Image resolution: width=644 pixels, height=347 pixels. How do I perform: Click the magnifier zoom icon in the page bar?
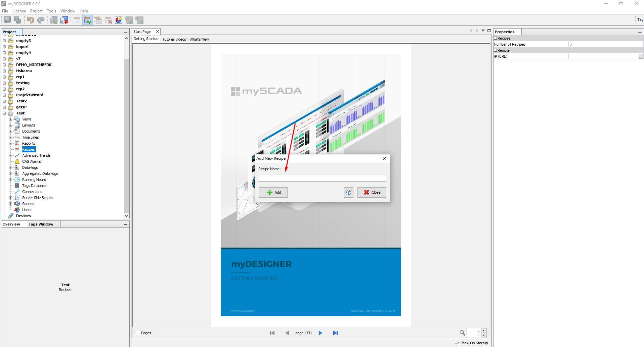click(x=462, y=333)
